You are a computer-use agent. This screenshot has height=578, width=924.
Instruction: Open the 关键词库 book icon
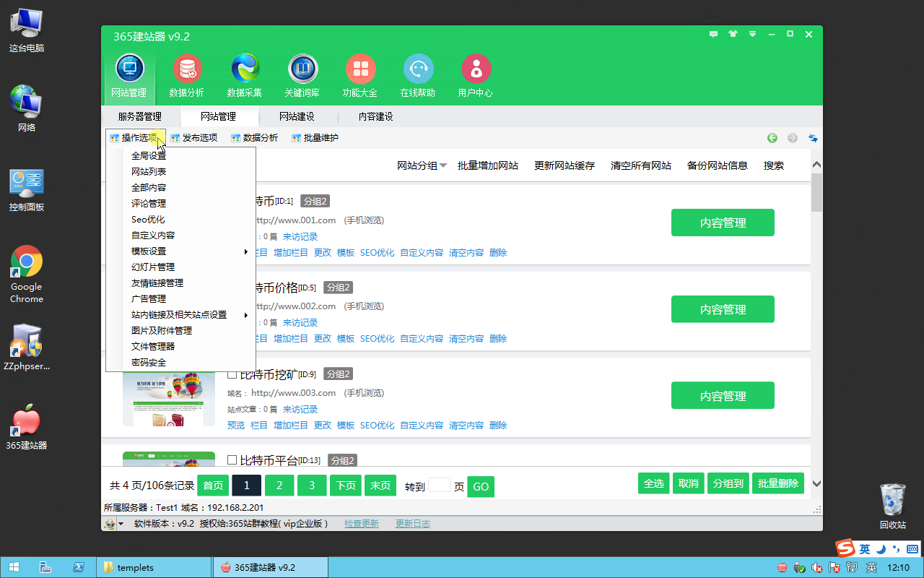[x=302, y=76]
